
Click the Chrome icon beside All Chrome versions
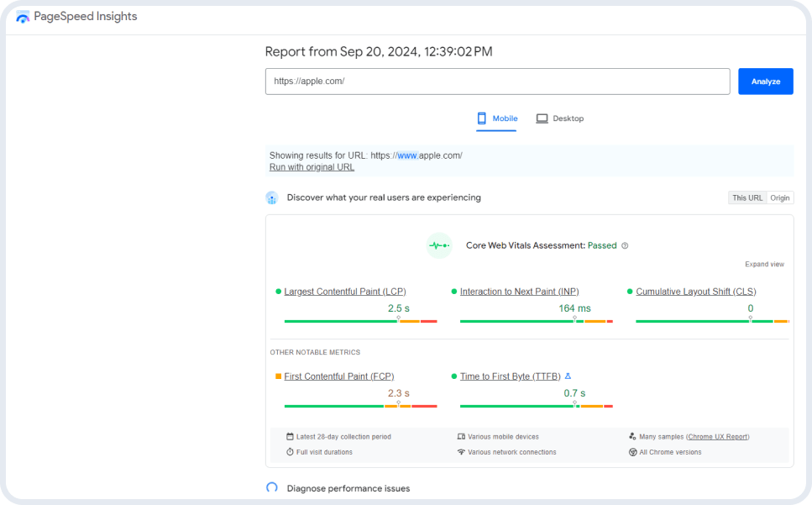pos(633,452)
